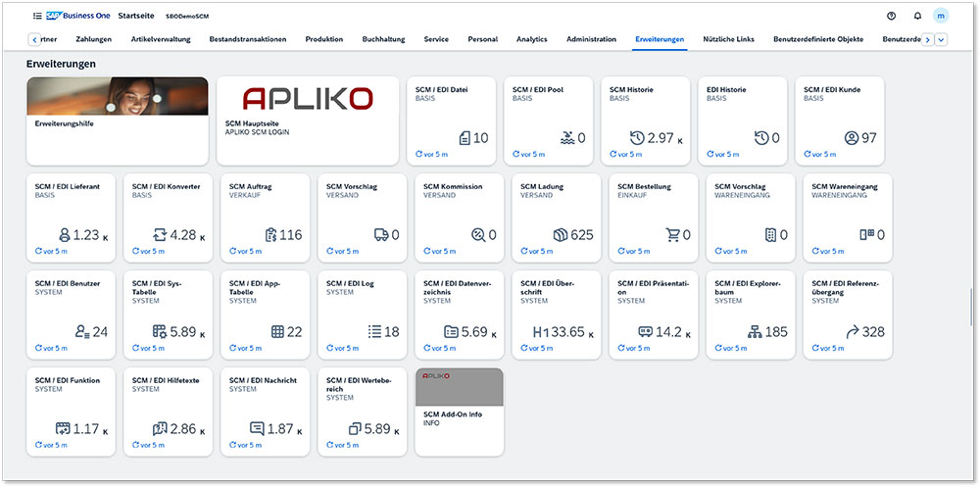This screenshot has height=487, width=980.
Task: Switch to the Artikelverwaltung tab
Action: pos(161,39)
